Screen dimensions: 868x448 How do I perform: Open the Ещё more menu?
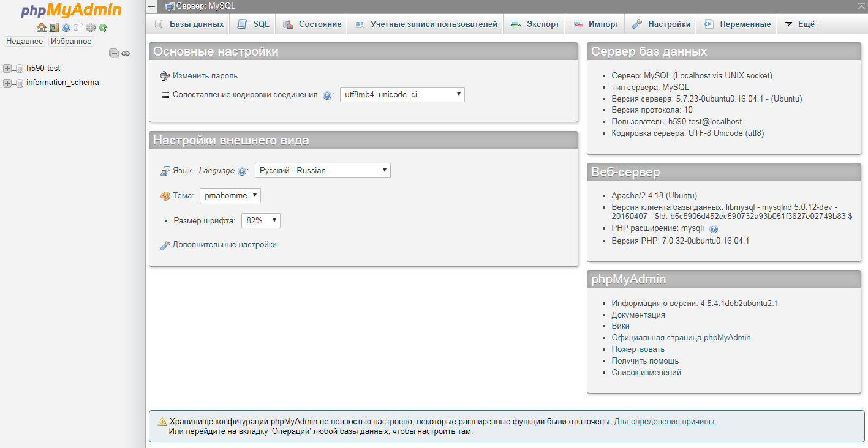point(799,24)
